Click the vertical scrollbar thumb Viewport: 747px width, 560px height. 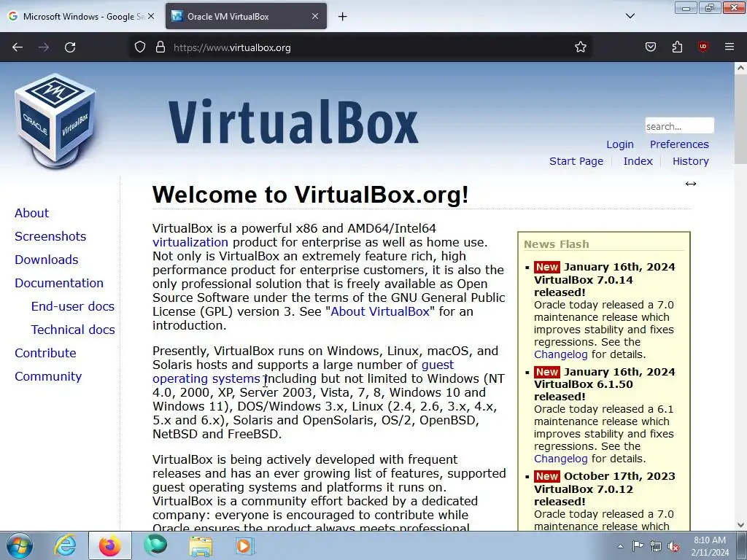tap(740, 119)
